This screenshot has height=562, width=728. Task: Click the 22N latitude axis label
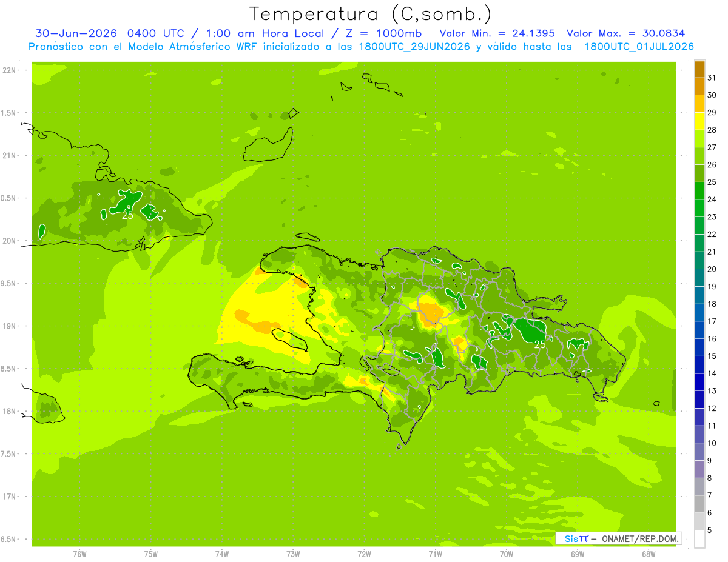(10, 70)
